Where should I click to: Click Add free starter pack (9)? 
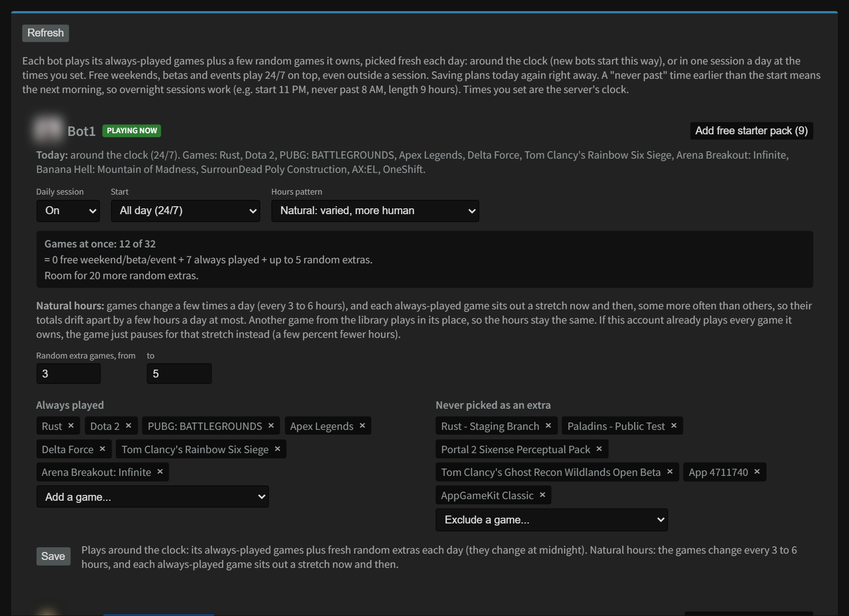752,131
